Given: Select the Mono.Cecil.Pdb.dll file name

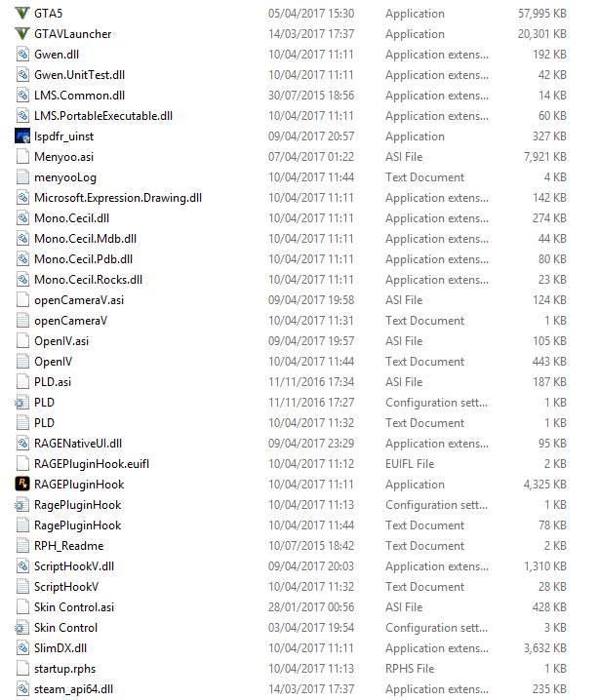Looking at the screenshot, I should pos(84,259).
